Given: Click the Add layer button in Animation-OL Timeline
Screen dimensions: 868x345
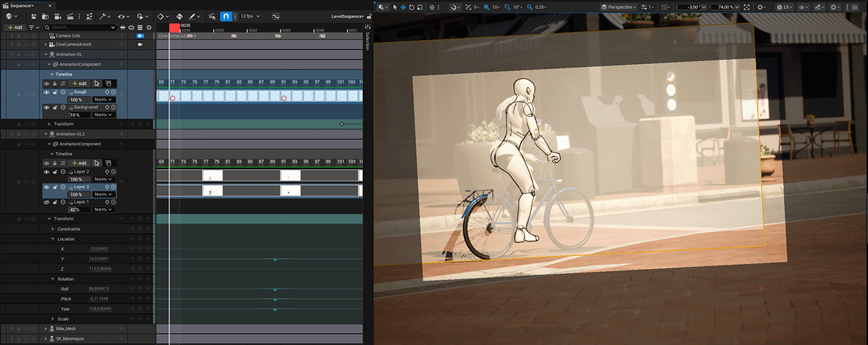Looking at the screenshot, I should tap(79, 83).
